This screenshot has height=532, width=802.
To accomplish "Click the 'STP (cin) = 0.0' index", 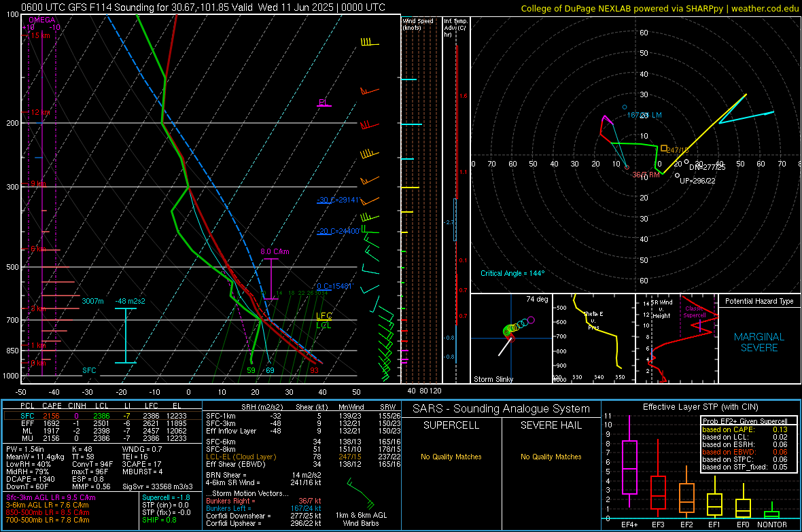I will [x=167, y=505].
